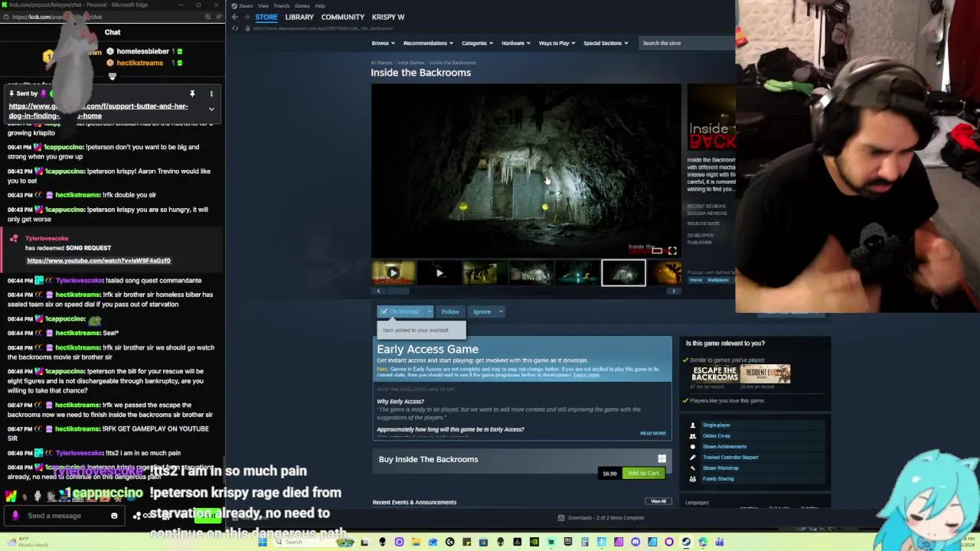Open the STORE tab
The width and height of the screenshot is (980, 551).
[x=266, y=17]
